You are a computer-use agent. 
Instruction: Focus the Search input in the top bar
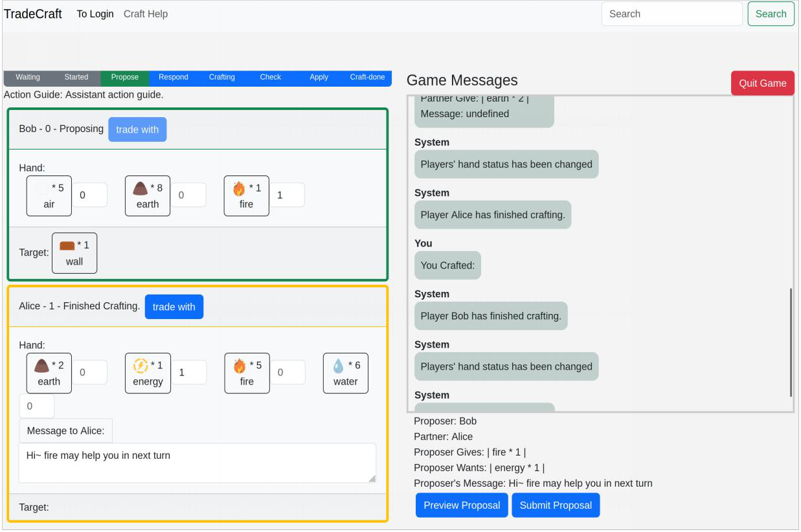tap(671, 13)
